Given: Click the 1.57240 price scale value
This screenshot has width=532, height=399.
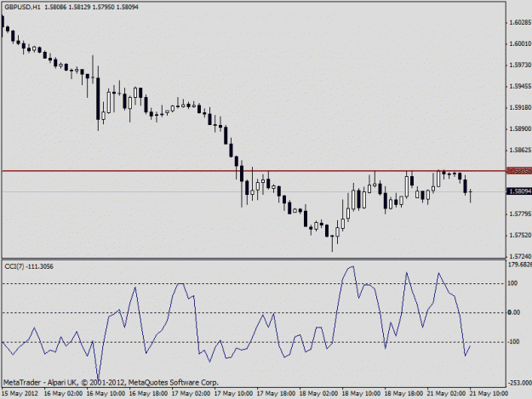Looking at the screenshot, I should [x=520, y=256].
